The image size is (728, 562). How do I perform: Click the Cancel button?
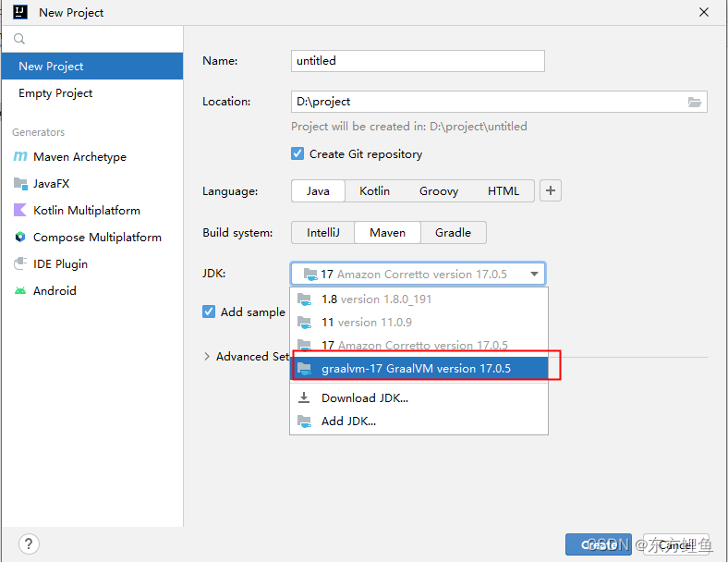(676, 544)
